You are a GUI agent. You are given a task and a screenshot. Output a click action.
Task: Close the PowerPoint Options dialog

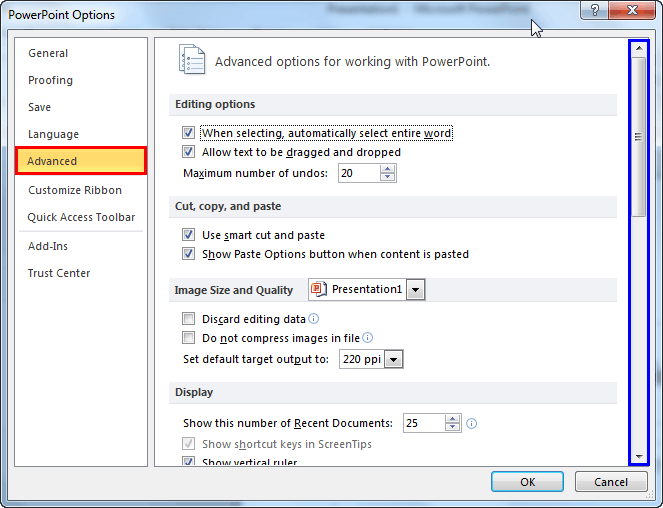tap(632, 10)
